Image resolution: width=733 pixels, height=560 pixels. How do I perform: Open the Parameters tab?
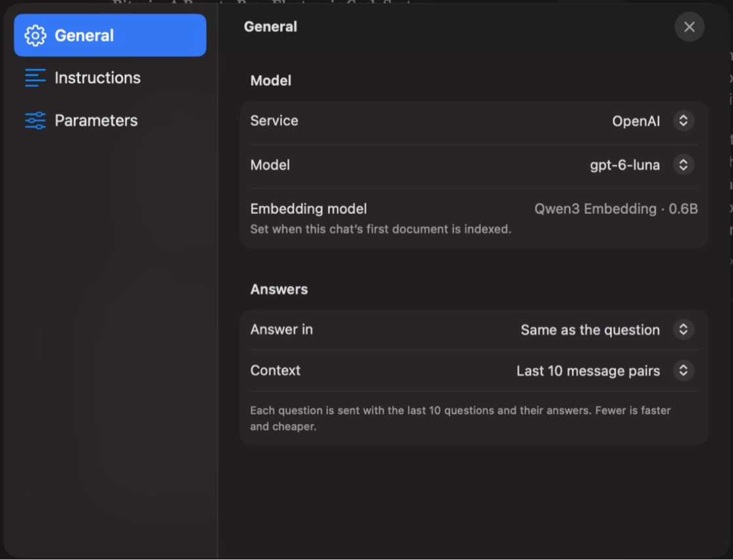click(110, 120)
